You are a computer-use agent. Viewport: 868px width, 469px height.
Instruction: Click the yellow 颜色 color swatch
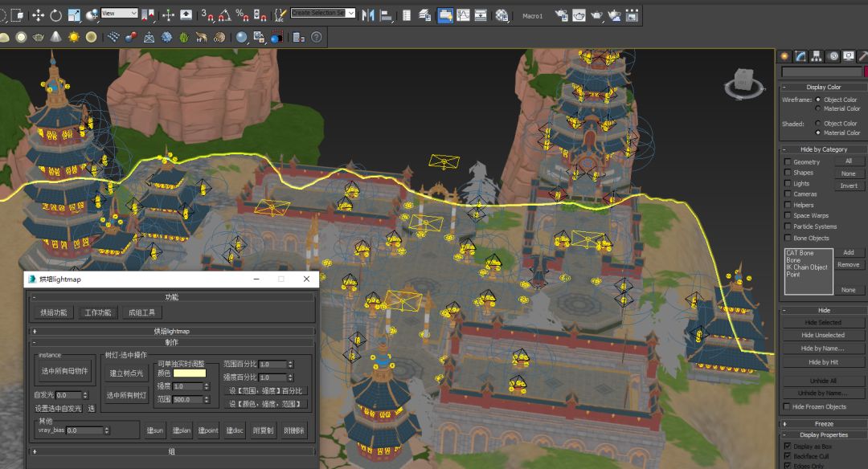pos(190,373)
